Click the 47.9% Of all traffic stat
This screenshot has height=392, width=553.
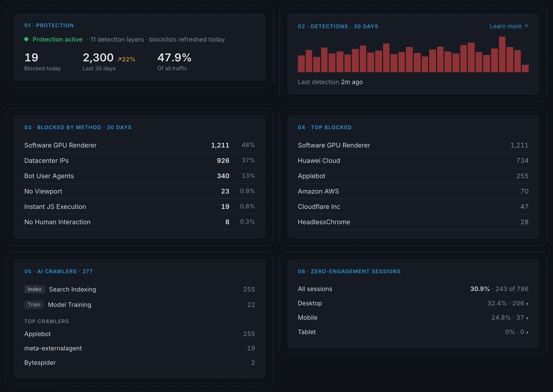174,62
